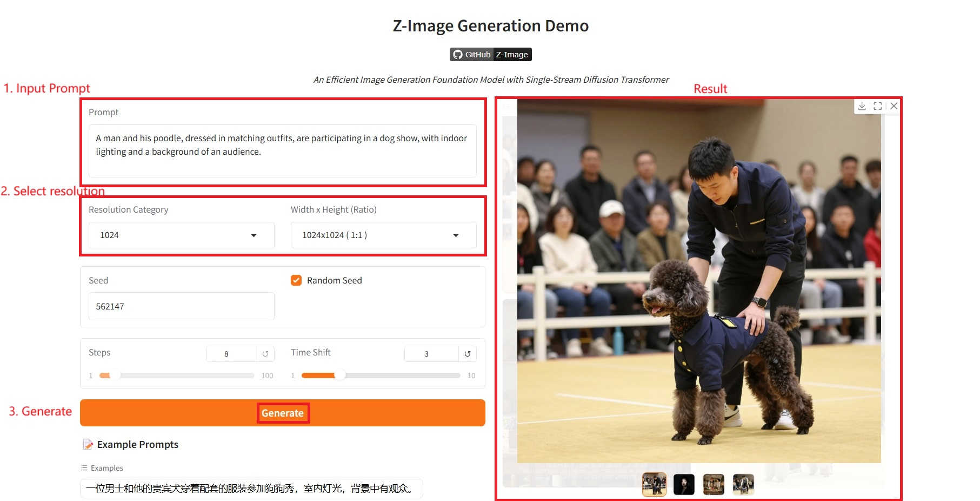This screenshot has height=501, width=980.
Task: Click the Time Shift slider handle
Action: (x=340, y=375)
